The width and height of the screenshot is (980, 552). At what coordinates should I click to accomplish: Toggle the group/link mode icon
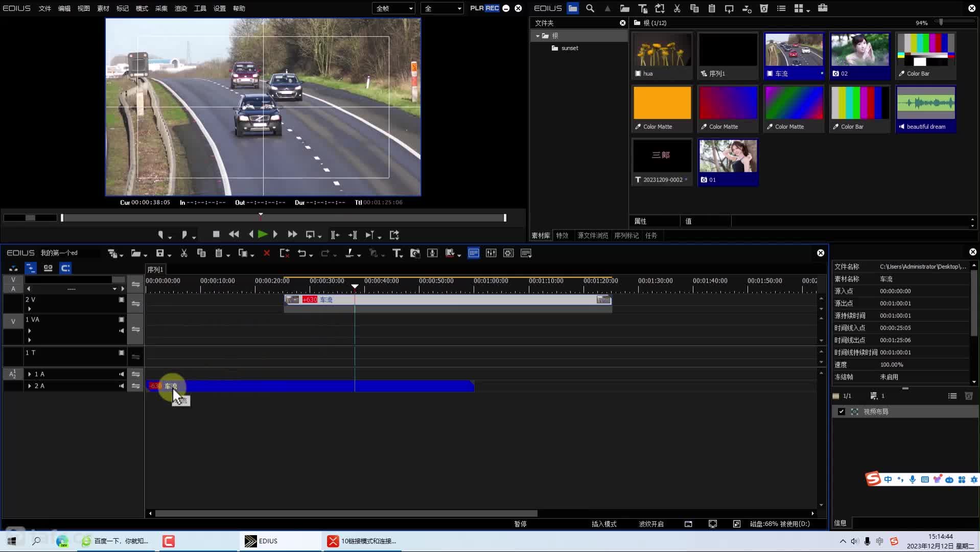pos(48,268)
